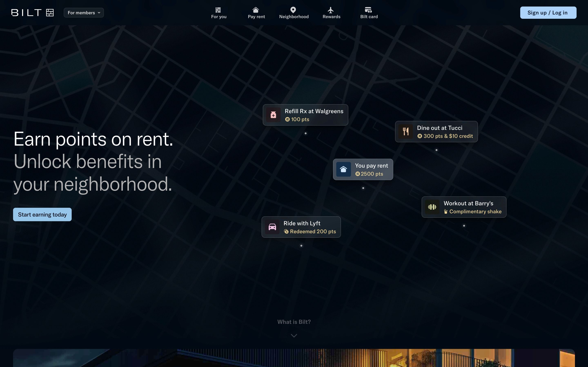Click the Walgreens pharmacy bottle icon
Viewport: 588px width, 367px height.
273,115
